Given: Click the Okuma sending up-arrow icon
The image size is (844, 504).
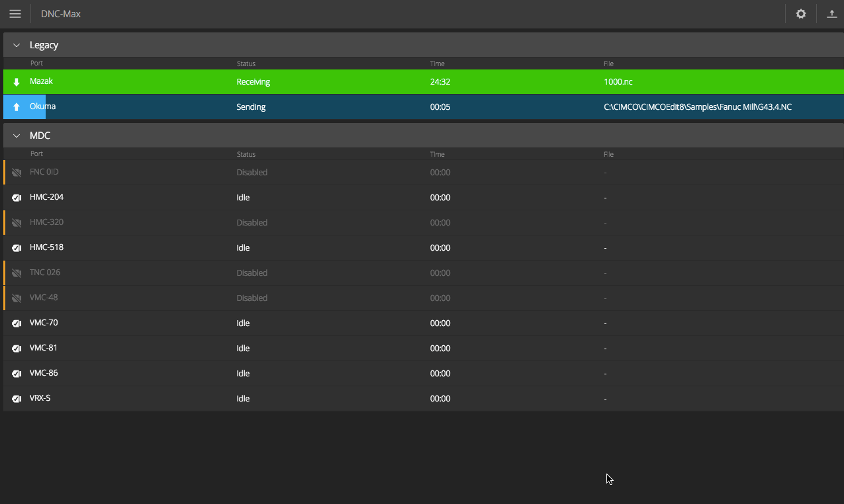Looking at the screenshot, I should (17, 107).
